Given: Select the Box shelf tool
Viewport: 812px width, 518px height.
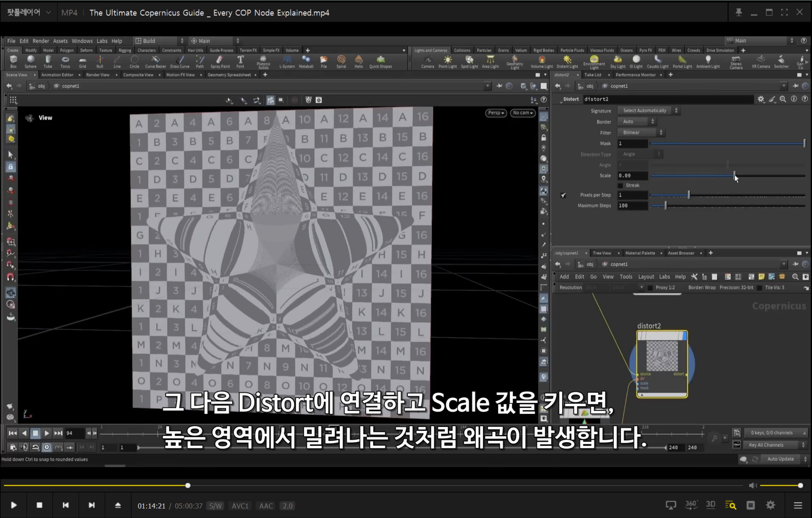Looking at the screenshot, I should point(14,62).
